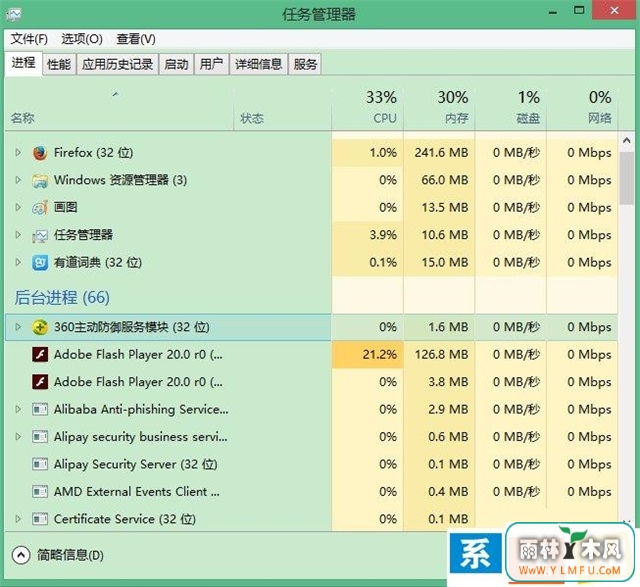The width and height of the screenshot is (640, 587).
Task: Maximize the 任务管理器 window
Action: (x=579, y=10)
